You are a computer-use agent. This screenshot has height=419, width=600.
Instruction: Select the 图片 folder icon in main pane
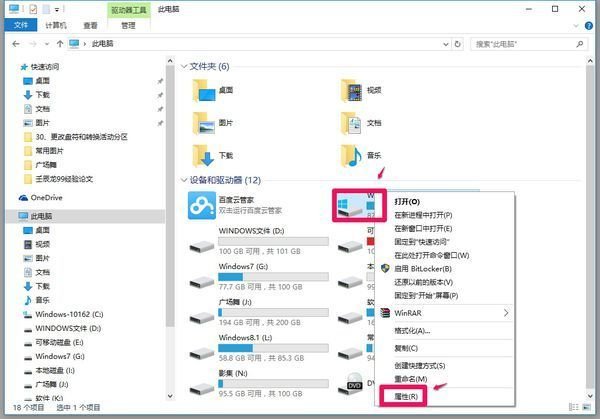(x=204, y=123)
